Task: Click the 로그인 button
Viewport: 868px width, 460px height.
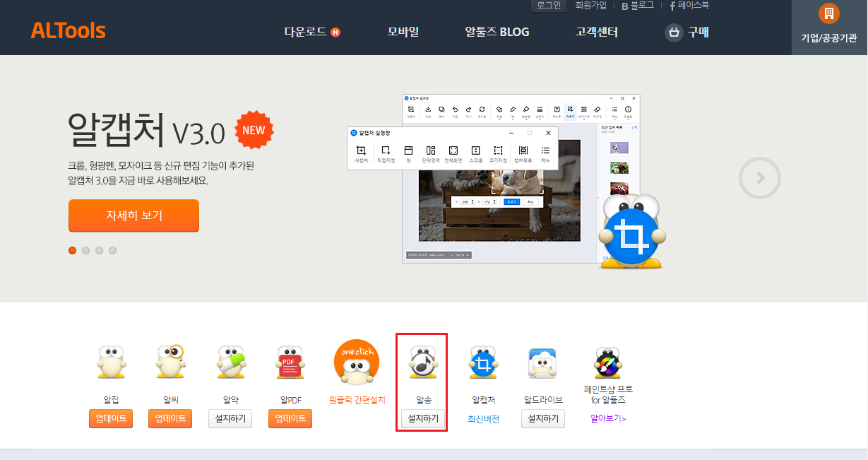Action: (549, 6)
